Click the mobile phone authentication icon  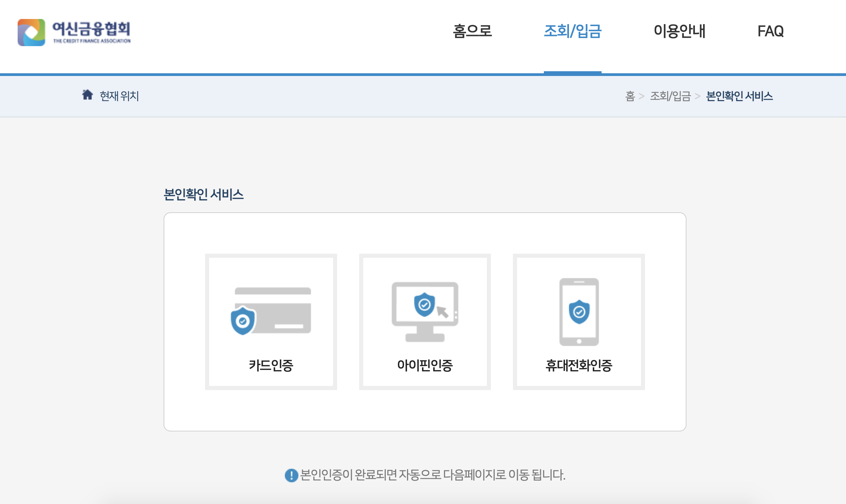tap(579, 311)
